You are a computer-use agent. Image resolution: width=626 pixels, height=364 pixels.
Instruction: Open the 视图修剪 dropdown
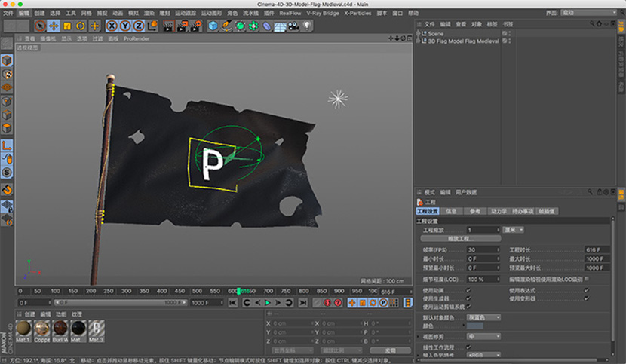coord(483,336)
